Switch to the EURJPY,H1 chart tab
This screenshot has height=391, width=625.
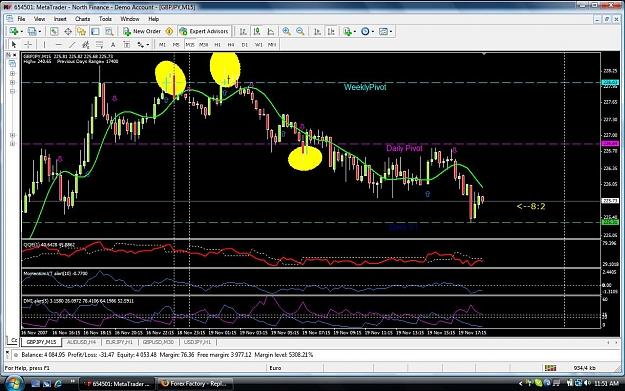click(119, 342)
